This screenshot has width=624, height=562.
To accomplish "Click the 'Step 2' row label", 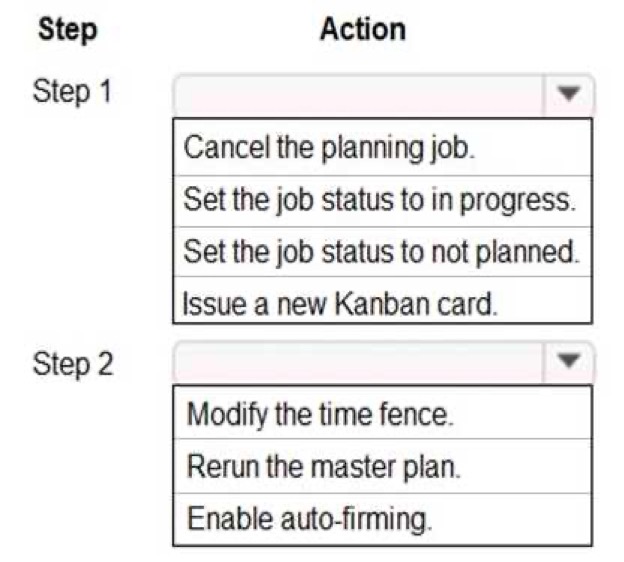I will [x=73, y=364].
